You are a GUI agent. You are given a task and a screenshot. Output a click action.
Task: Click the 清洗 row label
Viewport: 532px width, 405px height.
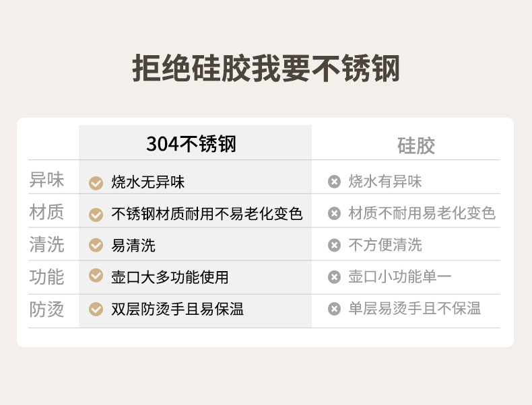(47, 244)
